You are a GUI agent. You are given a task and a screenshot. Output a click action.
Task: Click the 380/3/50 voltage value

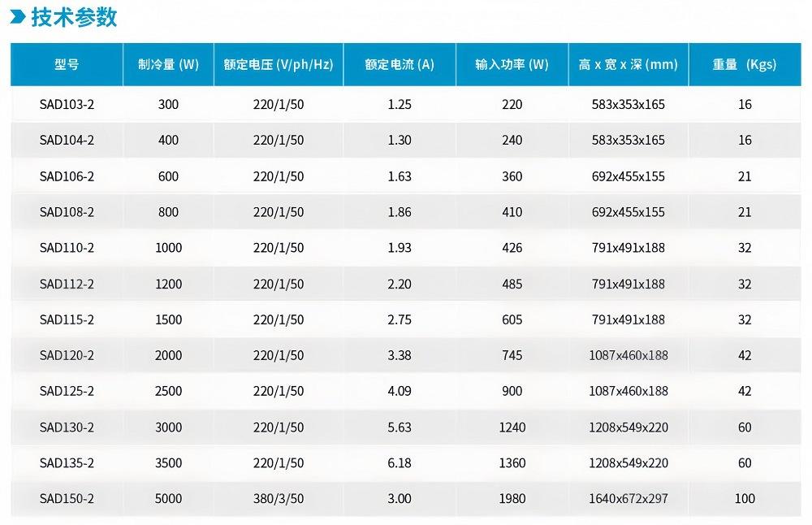pyautogui.click(x=279, y=498)
